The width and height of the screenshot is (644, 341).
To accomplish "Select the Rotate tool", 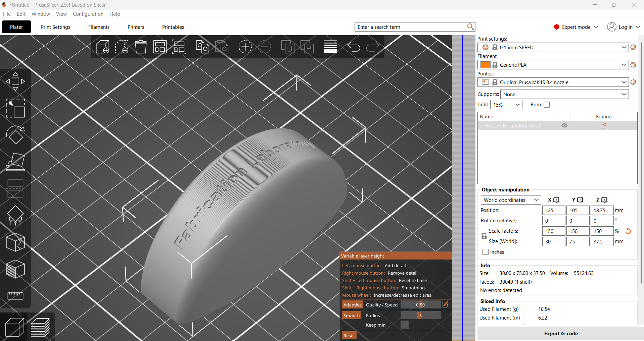I will [15, 135].
